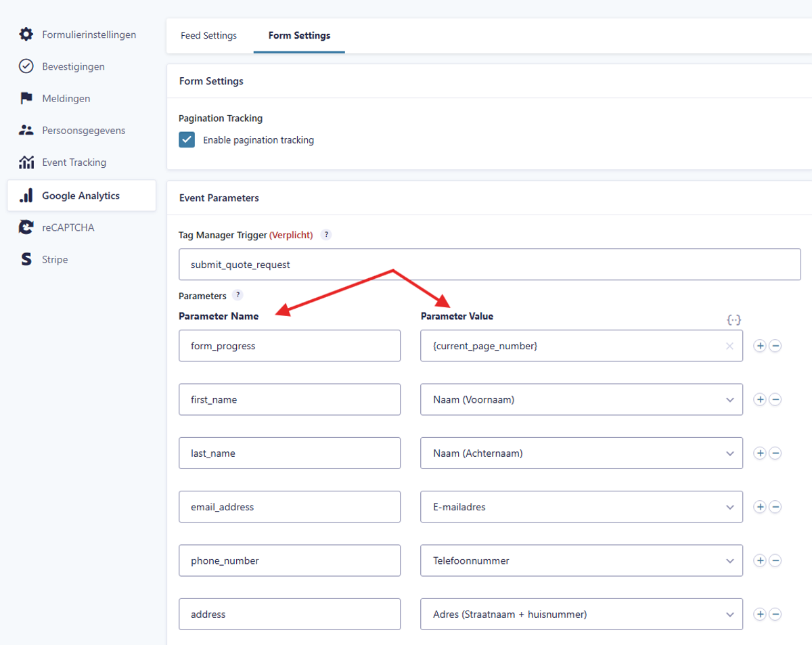Click the Meldingen flag icon
This screenshot has width=812, height=645.
coord(26,98)
